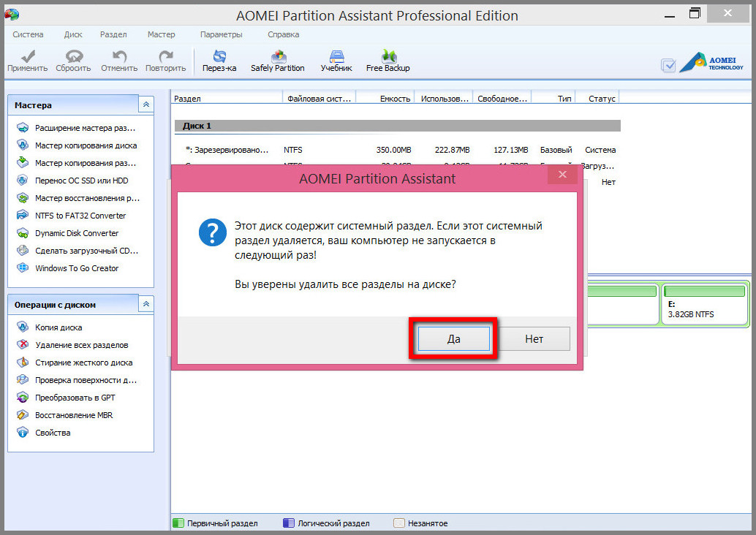Image resolution: width=756 pixels, height=535 pixels.
Task: Click the Применить (Apply) checkmark icon
Action: point(28,56)
